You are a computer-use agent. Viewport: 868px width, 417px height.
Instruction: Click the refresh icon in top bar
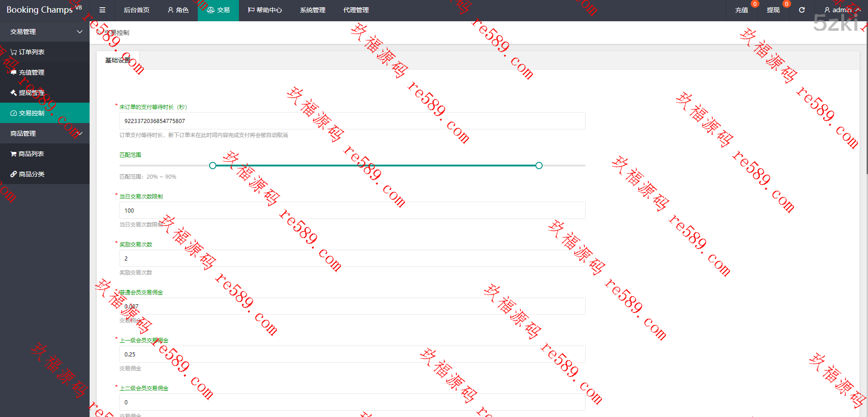pyautogui.click(x=802, y=10)
